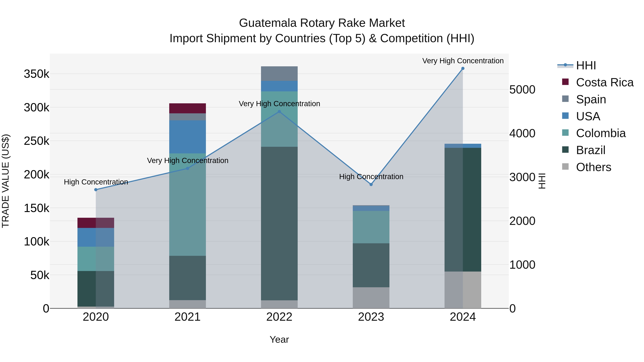This screenshot has width=644, height=362.
Task: Click the 'Very High Concentration' annotation above 2024
Action: (x=463, y=61)
